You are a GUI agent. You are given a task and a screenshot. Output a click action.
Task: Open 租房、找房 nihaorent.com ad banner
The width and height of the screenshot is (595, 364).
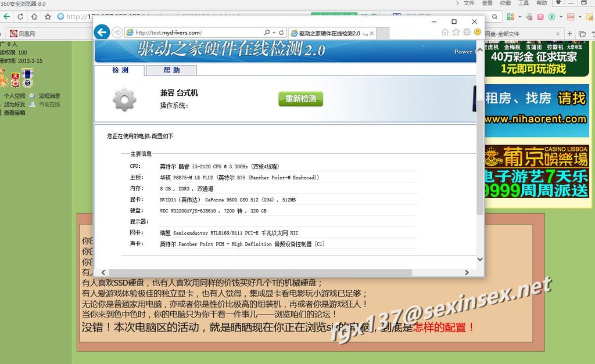click(x=536, y=110)
